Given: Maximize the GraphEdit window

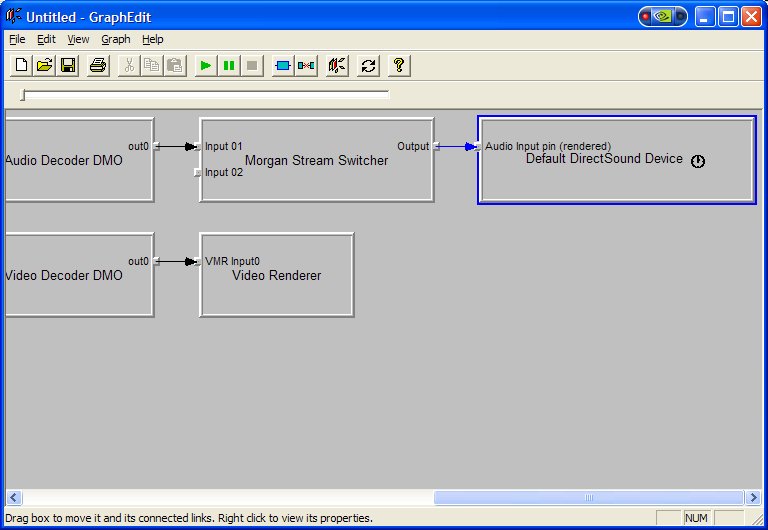Looking at the screenshot, I should 728,17.
